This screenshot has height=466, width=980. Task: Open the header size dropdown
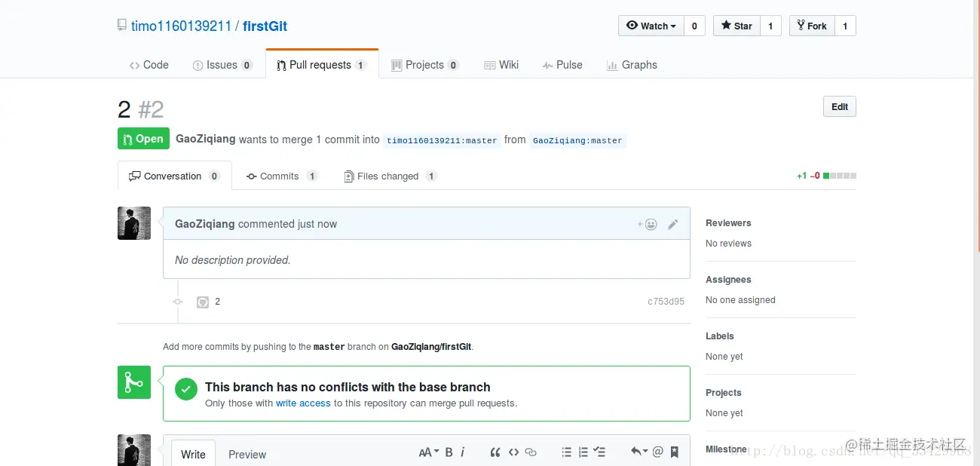click(x=429, y=452)
